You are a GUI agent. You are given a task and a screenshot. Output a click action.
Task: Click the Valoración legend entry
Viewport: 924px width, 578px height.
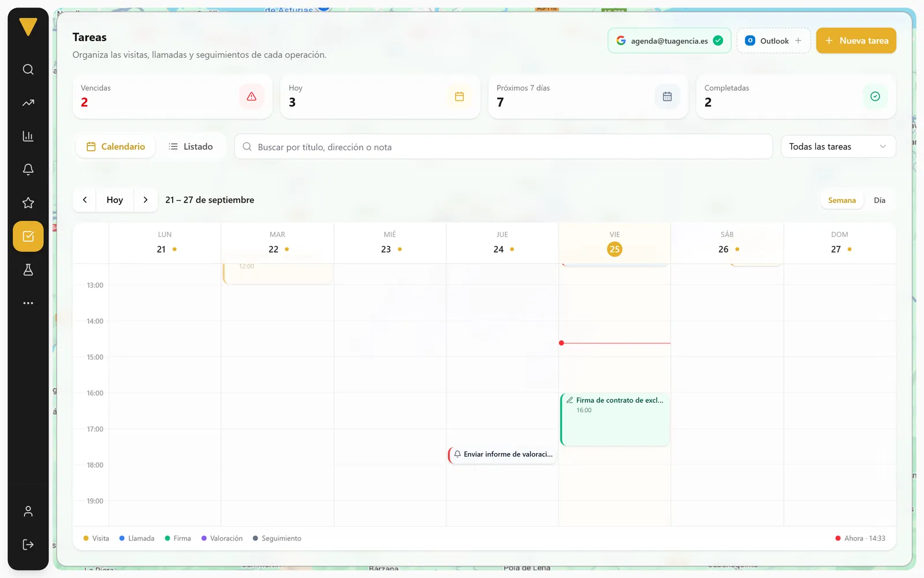(222, 539)
